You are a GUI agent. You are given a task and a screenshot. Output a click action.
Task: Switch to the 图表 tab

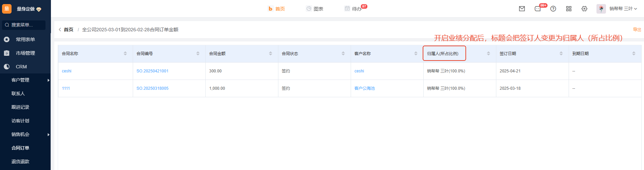[315, 9]
